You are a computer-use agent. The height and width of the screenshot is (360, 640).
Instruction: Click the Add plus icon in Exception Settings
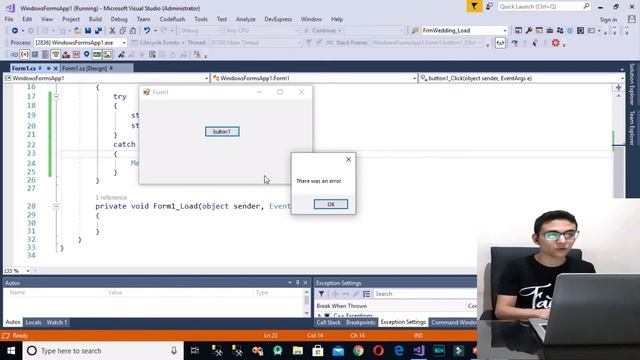click(x=336, y=294)
